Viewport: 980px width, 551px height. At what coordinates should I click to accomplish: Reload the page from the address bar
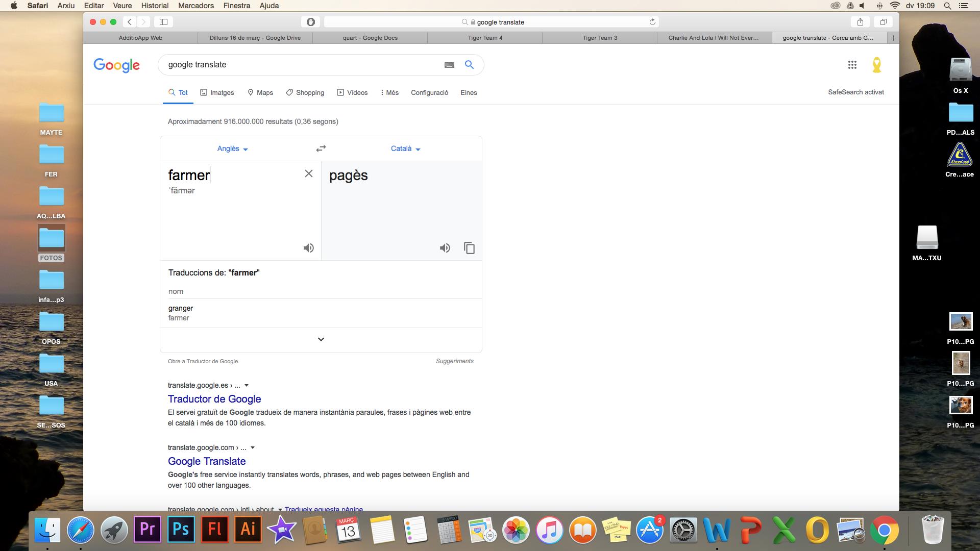652,22
